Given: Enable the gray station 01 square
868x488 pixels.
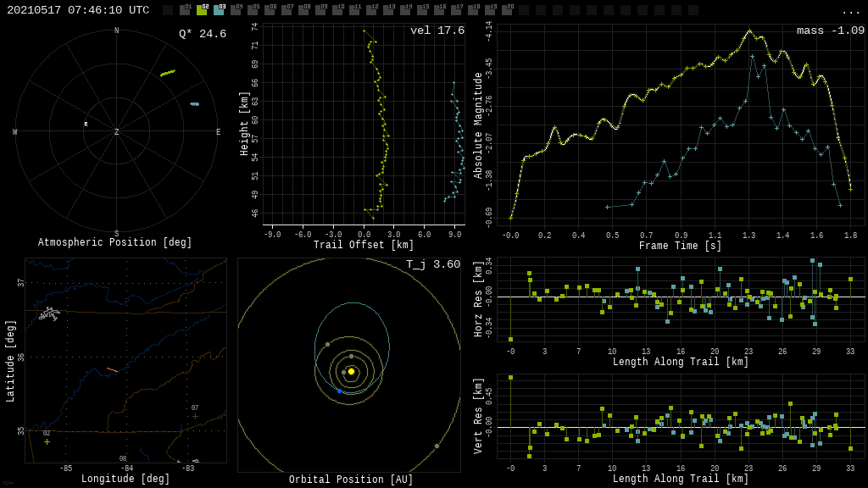Looking at the screenshot, I should [x=185, y=10].
